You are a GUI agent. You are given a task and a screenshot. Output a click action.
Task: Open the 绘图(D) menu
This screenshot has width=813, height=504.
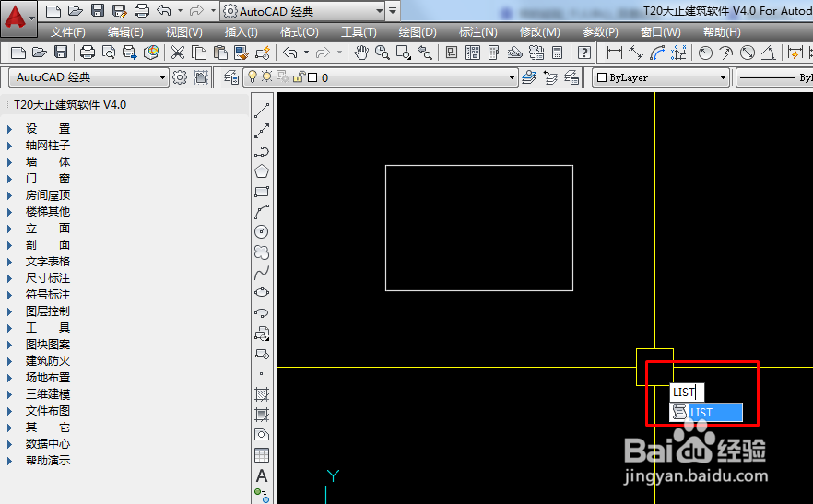coord(418,32)
